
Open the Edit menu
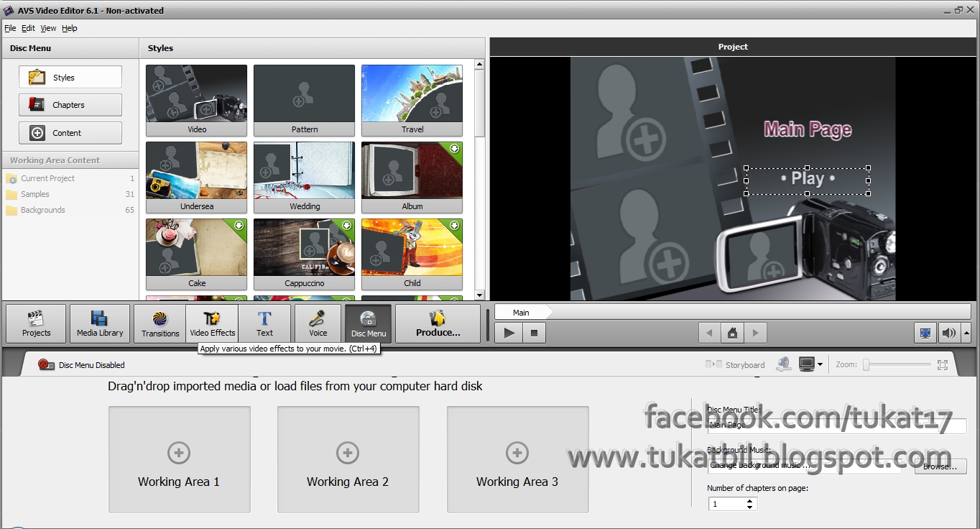[28, 28]
